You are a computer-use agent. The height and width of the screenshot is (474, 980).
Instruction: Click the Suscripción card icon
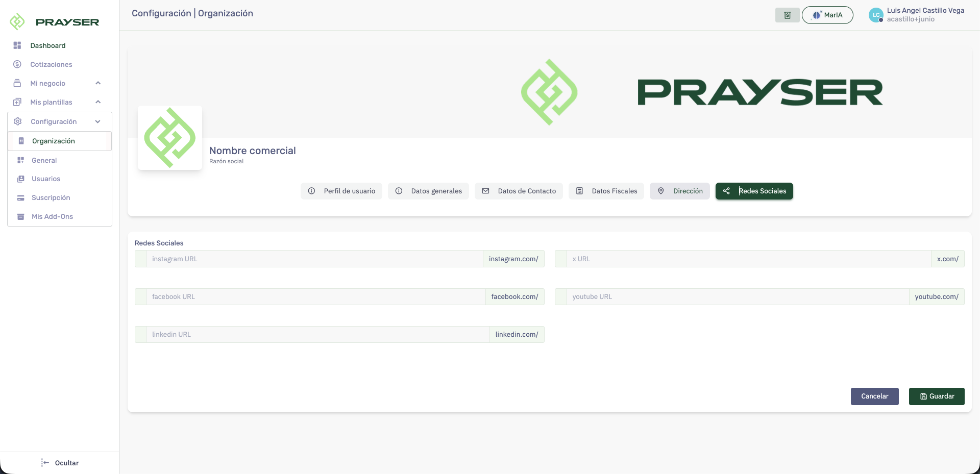[21, 198]
